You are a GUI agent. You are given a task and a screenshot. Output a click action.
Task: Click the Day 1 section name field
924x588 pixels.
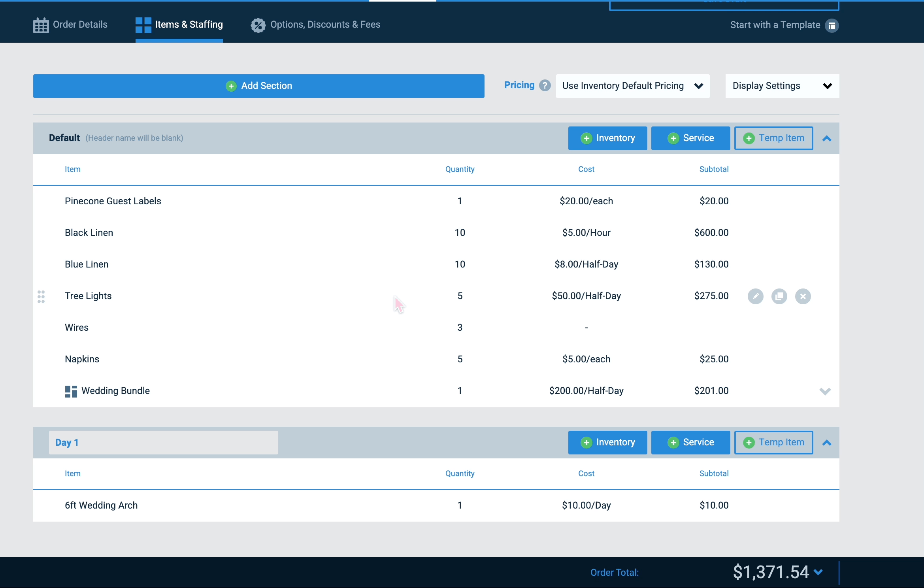click(164, 442)
